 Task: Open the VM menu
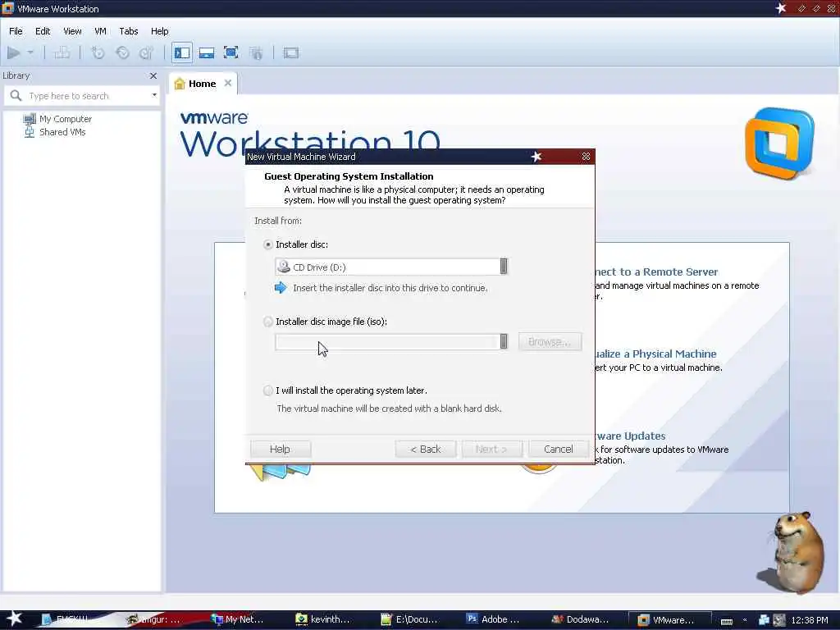[100, 31]
